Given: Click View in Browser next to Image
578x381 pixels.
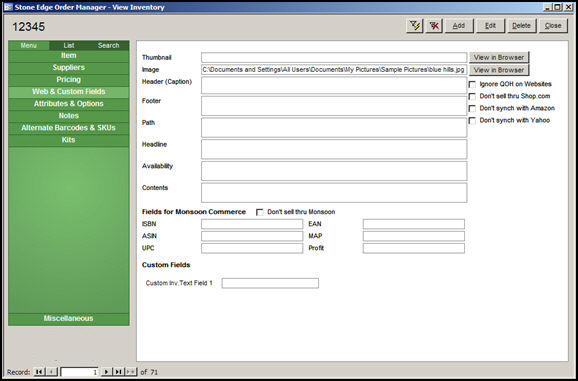Looking at the screenshot, I should [x=499, y=70].
